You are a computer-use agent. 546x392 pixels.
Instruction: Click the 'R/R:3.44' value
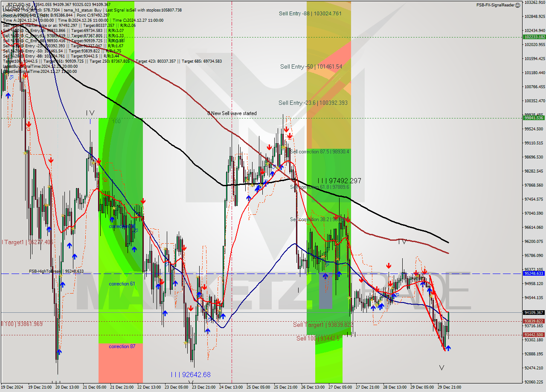pos(111,56)
